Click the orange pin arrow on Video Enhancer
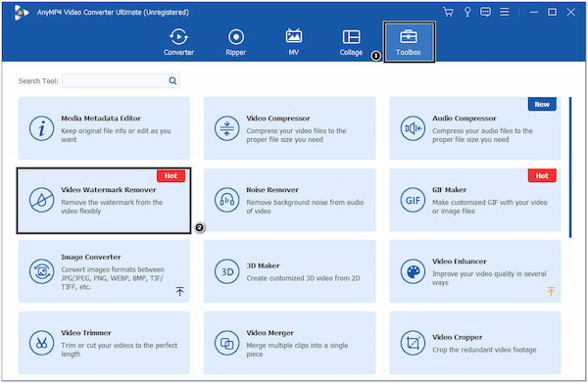This screenshot has height=383, width=588. pos(551,291)
